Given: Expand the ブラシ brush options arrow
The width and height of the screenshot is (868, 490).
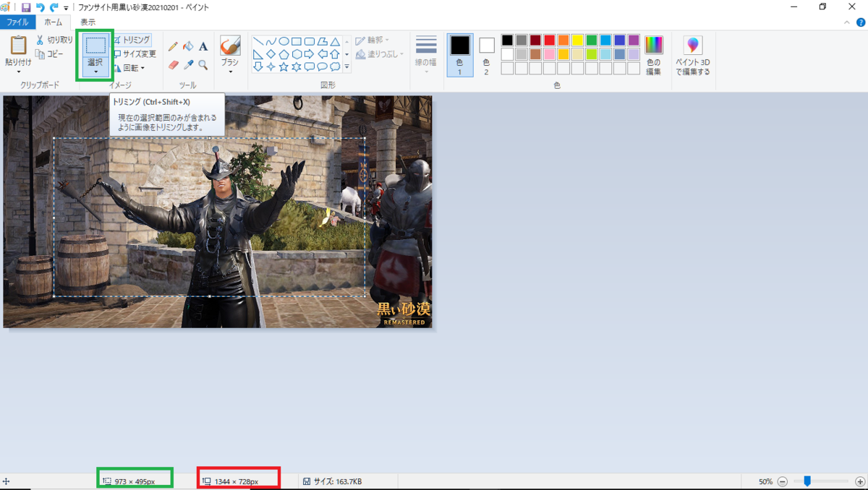Looking at the screenshot, I should (x=230, y=72).
